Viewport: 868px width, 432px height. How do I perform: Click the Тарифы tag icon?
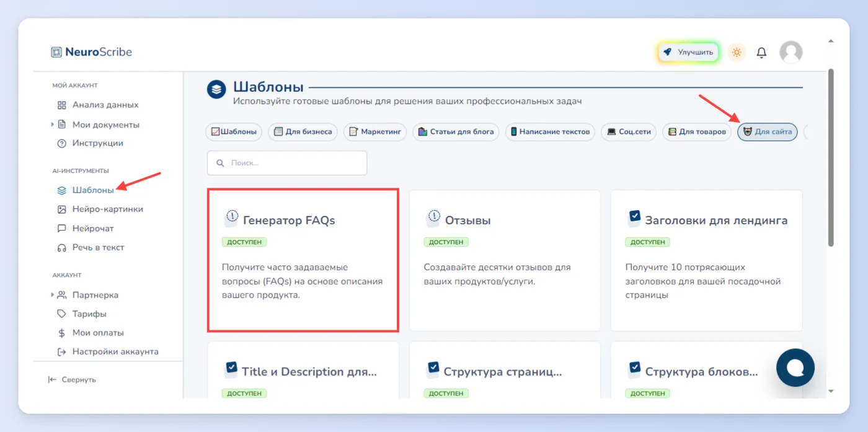61,314
